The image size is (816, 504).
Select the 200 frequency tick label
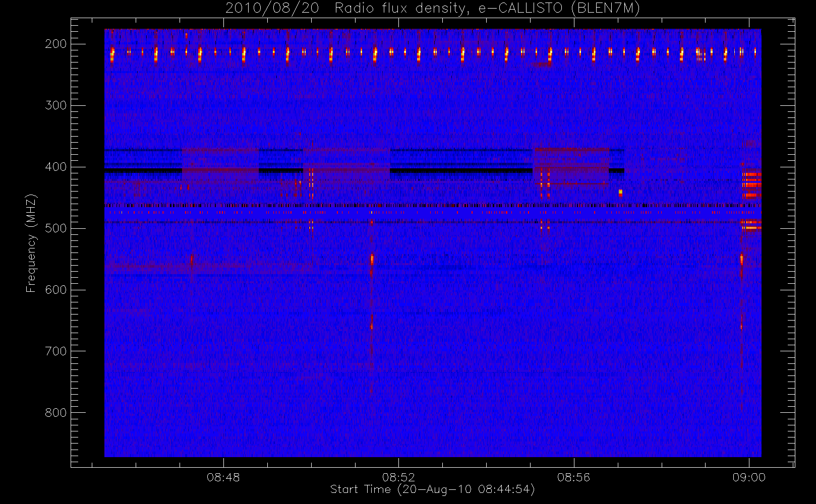coord(56,44)
